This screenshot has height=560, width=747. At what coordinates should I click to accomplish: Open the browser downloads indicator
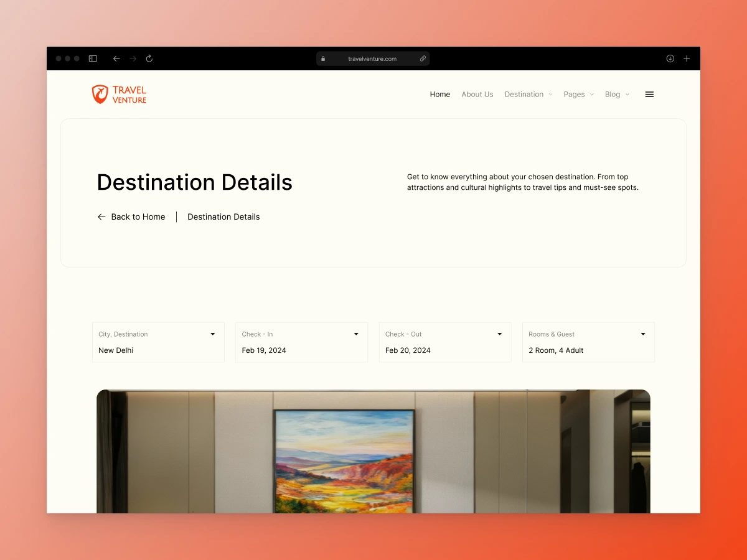coord(670,58)
